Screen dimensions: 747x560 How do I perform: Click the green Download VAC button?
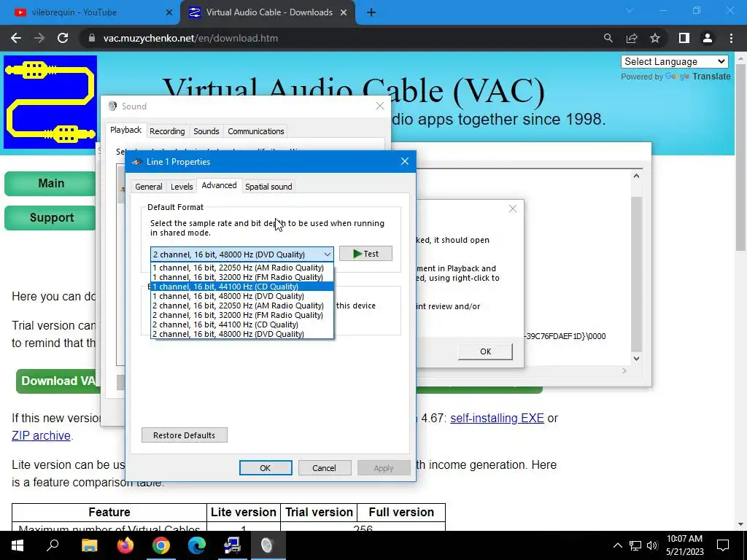(x=58, y=381)
